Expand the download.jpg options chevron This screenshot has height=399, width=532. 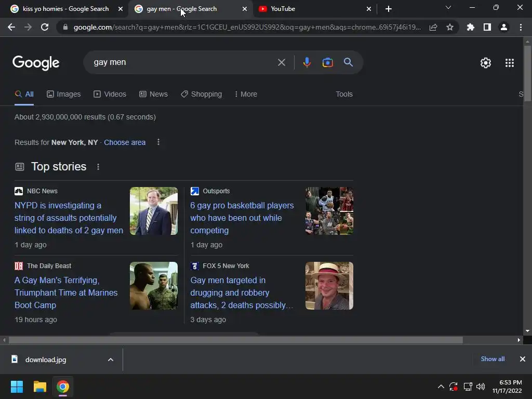(x=111, y=360)
